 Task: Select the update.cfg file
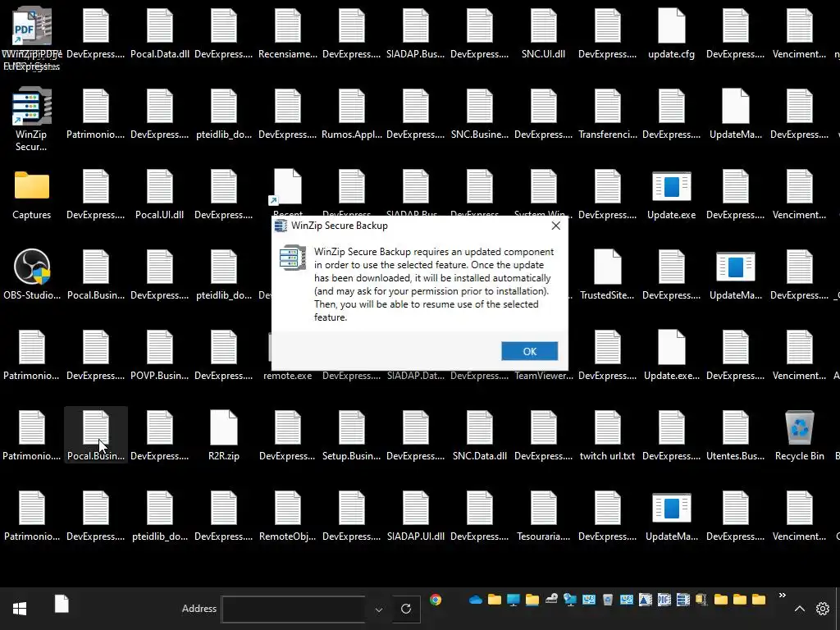click(x=671, y=34)
